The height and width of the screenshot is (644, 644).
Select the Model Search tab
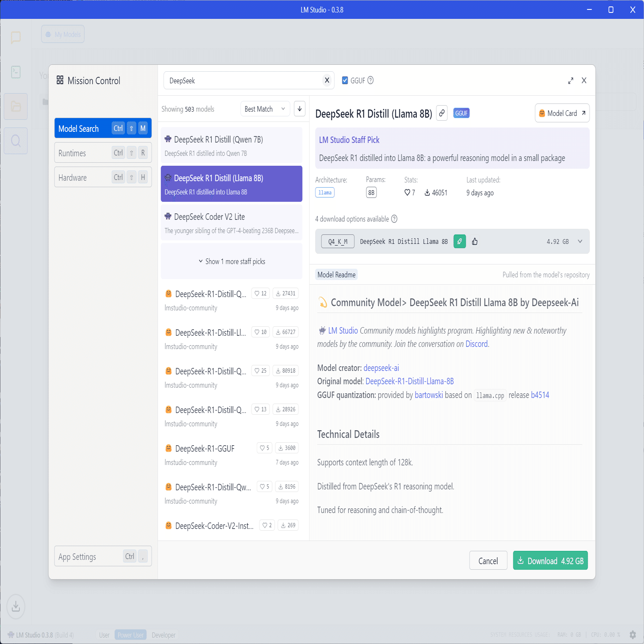tap(103, 128)
